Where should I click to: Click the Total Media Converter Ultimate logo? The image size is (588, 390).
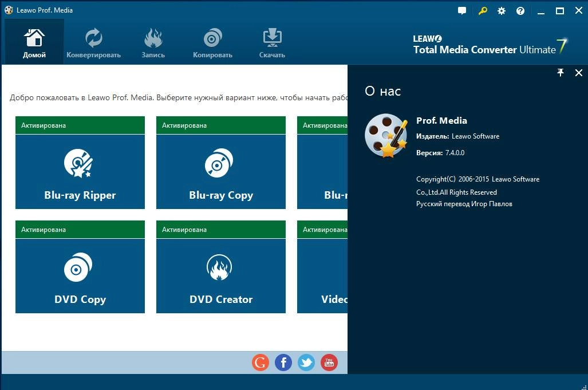tap(490, 46)
